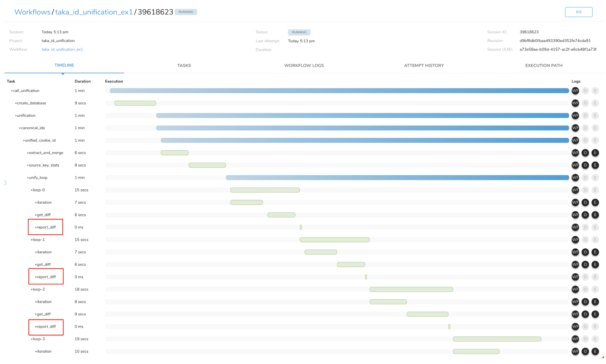Open WF log for unification row

[x=575, y=116]
